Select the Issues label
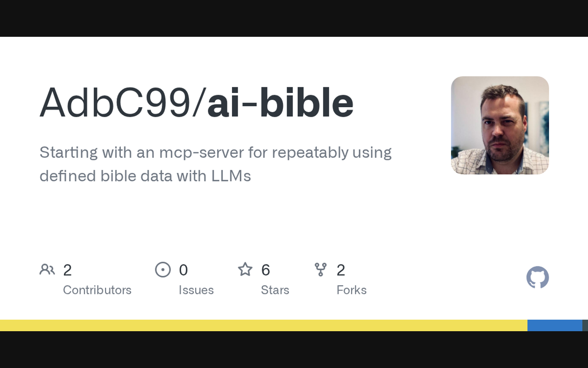 coord(196,290)
